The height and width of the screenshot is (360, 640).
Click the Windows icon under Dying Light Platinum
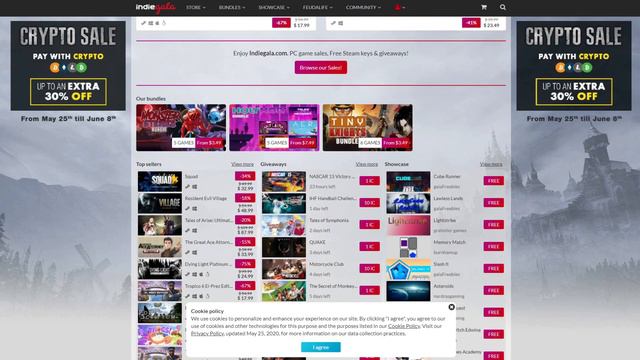click(195, 274)
